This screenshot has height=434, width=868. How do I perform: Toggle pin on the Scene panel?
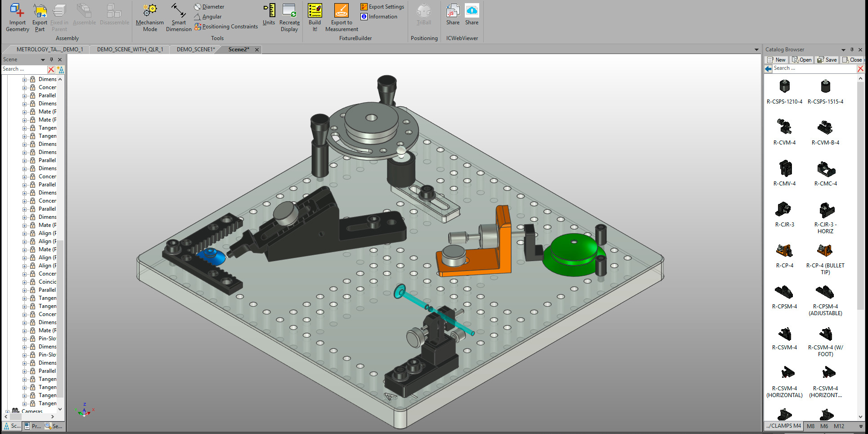pyautogui.click(x=51, y=59)
